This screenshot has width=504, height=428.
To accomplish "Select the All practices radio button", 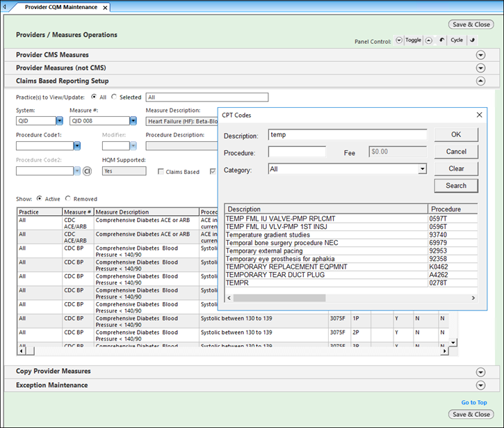I will coord(94,97).
